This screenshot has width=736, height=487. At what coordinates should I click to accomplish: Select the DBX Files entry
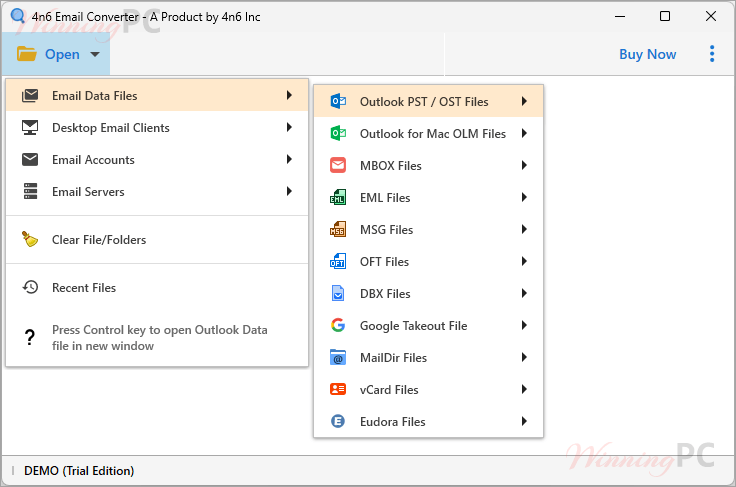pyautogui.click(x=428, y=293)
